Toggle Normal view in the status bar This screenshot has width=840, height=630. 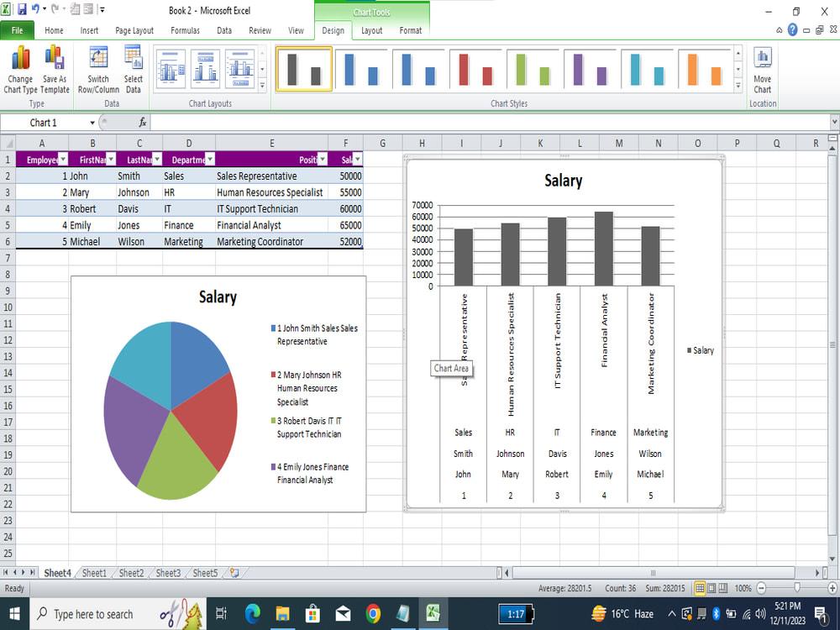pos(699,588)
